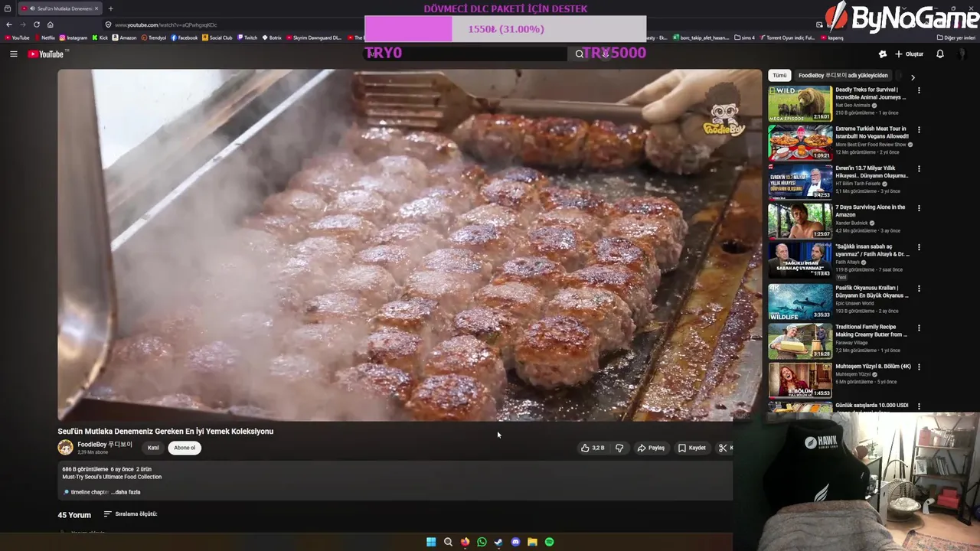Click browser back arrow

[9, 24]
